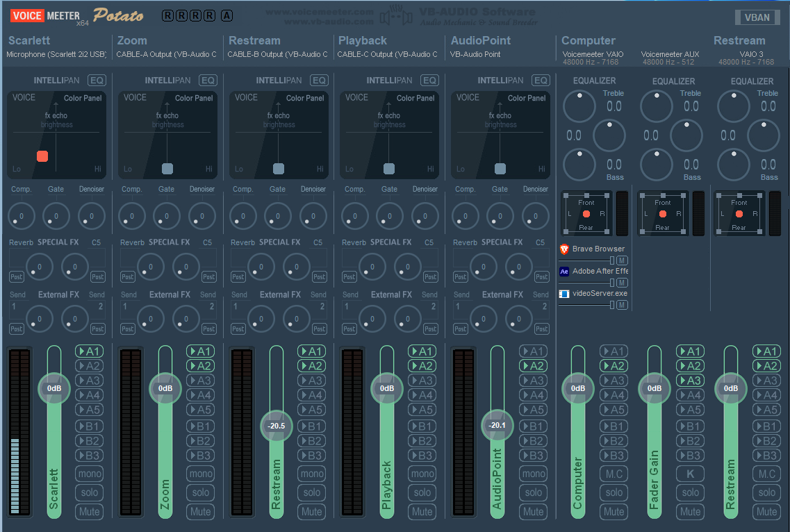The width and height of the screenshot is (790, 532).
Task: Toggle A1 routing on the Scarlett strip
Action: tap(89, 351)
